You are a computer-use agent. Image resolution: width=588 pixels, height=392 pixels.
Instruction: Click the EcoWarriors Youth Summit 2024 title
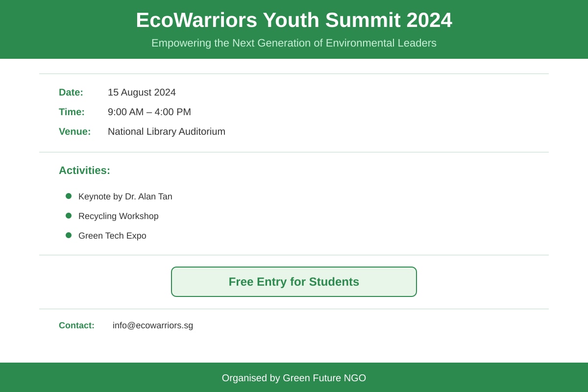(x=294, y=20)
